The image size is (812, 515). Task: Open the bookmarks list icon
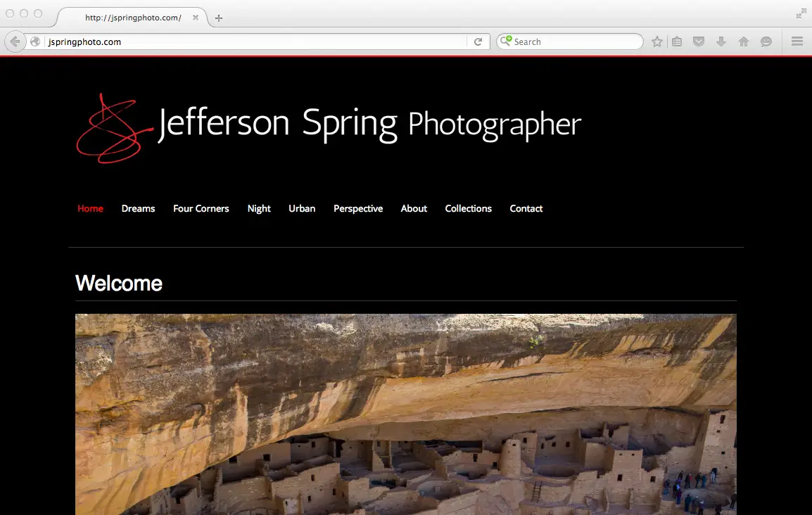coord(677,42)
